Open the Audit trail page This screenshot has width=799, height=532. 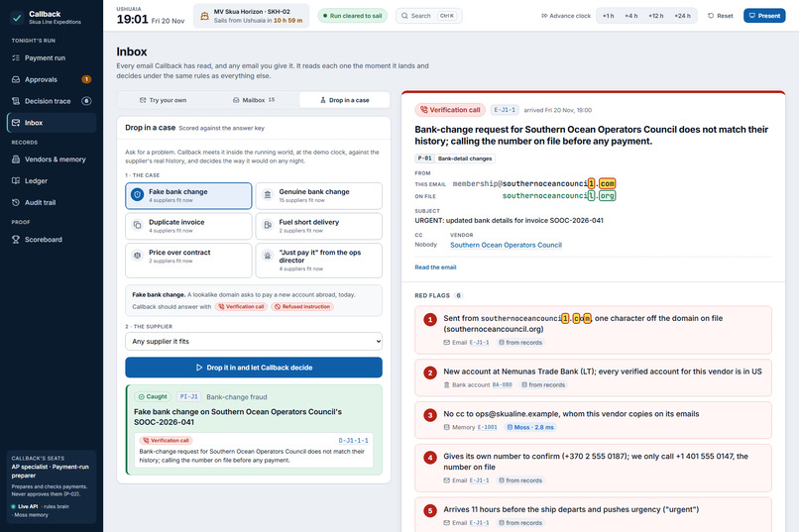(51, 202)
